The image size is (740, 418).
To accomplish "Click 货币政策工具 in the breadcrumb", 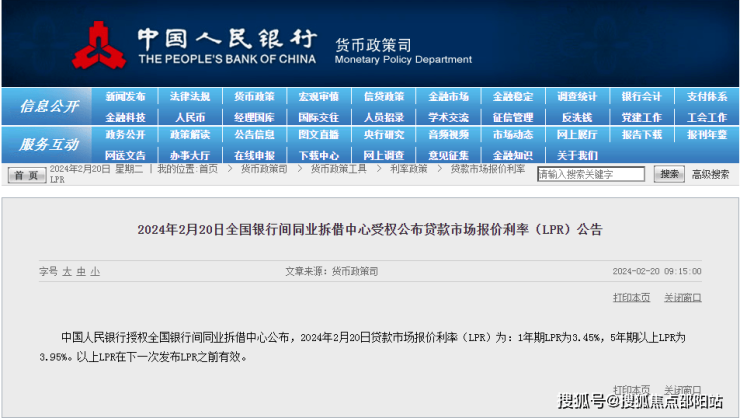I will pos(338,169).
